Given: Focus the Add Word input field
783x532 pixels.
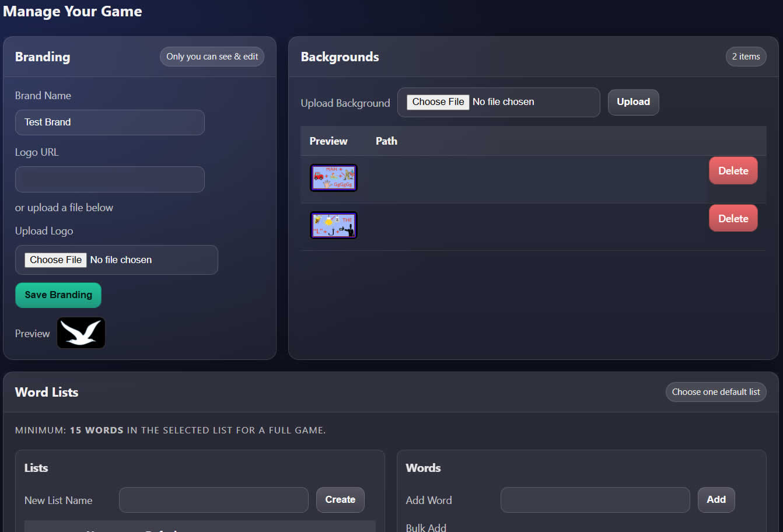Looking at the screenshot, I should (x=595, y=499).
